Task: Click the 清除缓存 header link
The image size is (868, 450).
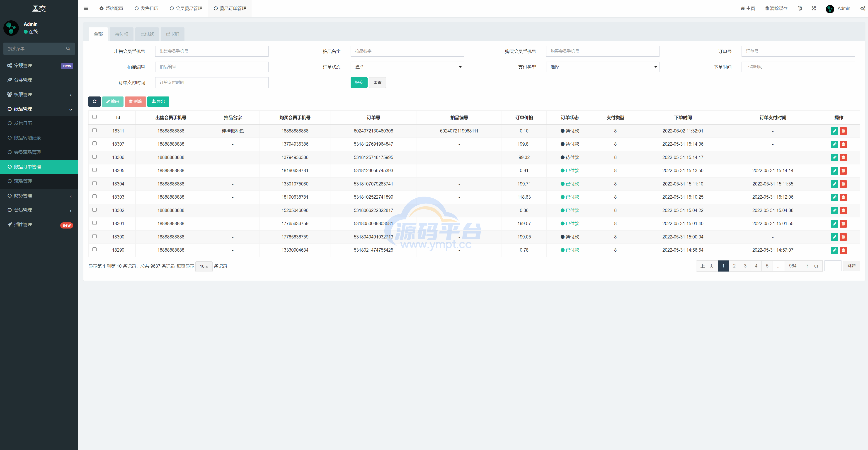Action: coord(776,8)
